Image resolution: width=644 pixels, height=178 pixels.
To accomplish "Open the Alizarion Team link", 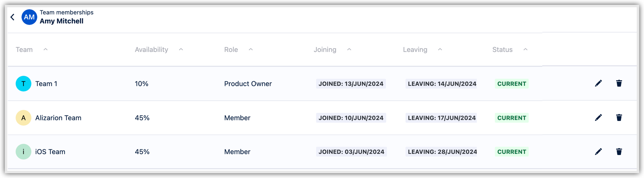I will (x=58, y=118).
